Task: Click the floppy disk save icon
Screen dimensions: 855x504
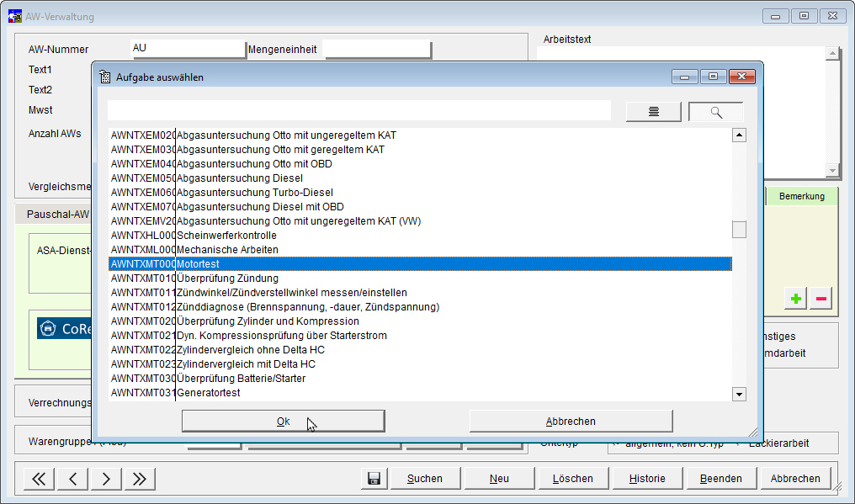Action: [x=374, y=479]
